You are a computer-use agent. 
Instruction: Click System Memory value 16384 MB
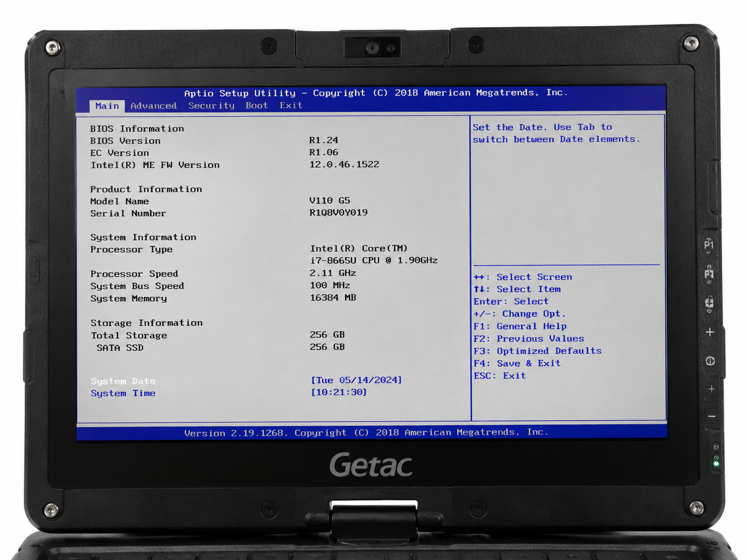pyautogui.click(x=333, y=298)
